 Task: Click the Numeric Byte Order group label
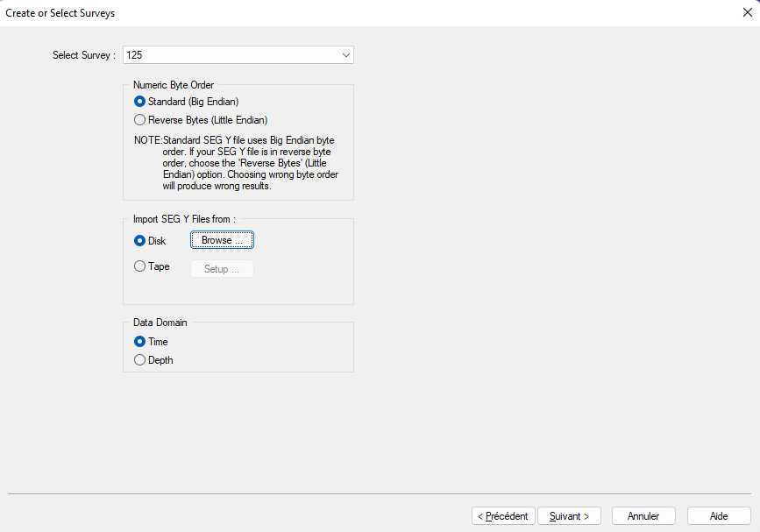click(x=174, y=85)
